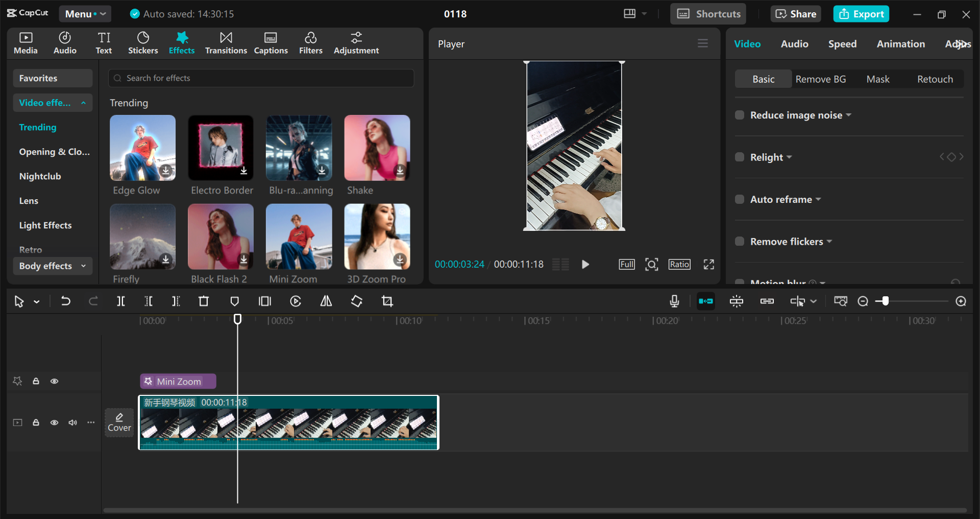Image resolution: width=980 pixels, height=519 pixels.
Task: Enable Remove flickers
Action: point(740,241)
